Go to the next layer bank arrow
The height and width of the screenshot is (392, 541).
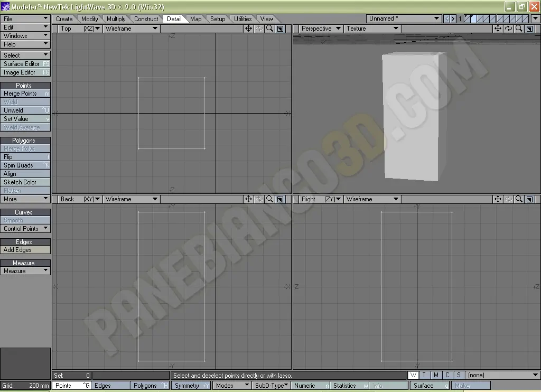pyautogui.click(x=453, y=18)
